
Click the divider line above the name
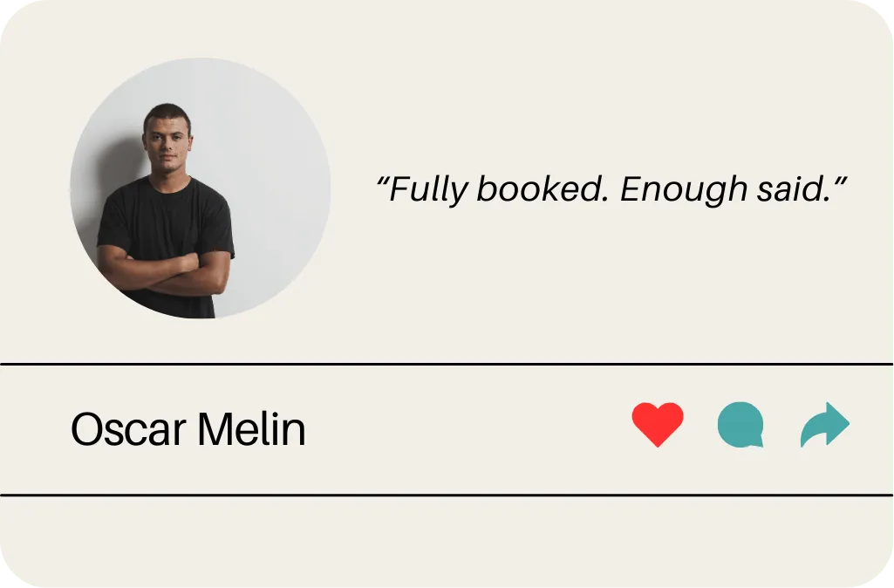(x=447, y=364)
